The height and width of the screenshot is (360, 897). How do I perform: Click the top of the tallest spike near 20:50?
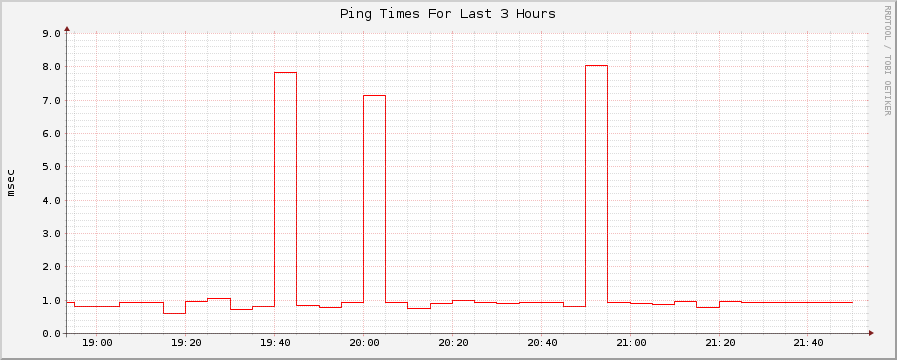(597, 66)
